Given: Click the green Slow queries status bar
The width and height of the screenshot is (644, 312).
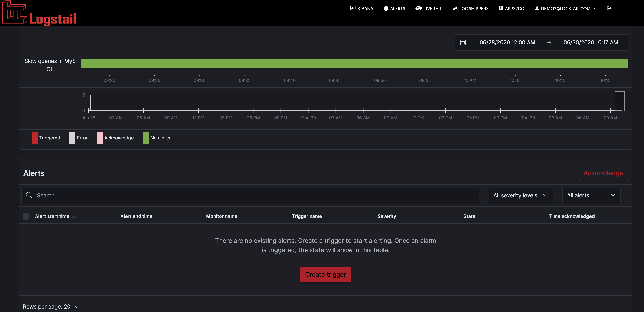Looking at the screenshot, I should pyautogui.click(x=354, y=64).
